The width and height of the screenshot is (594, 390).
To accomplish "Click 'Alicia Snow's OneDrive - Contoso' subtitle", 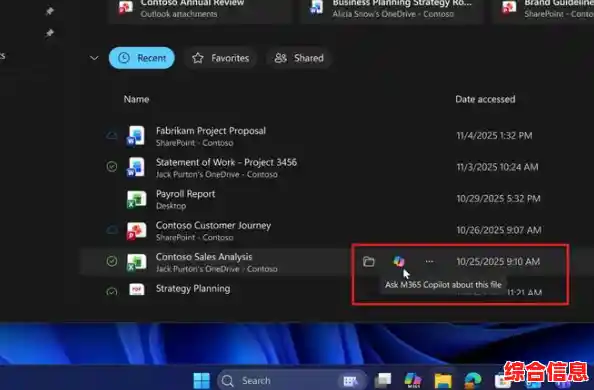I will [x=393, y=14].
